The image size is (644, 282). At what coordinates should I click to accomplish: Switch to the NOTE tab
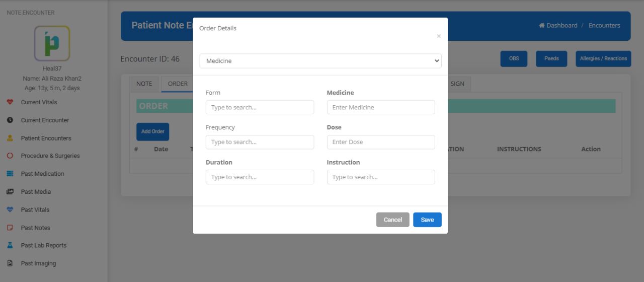coord(144,84)
